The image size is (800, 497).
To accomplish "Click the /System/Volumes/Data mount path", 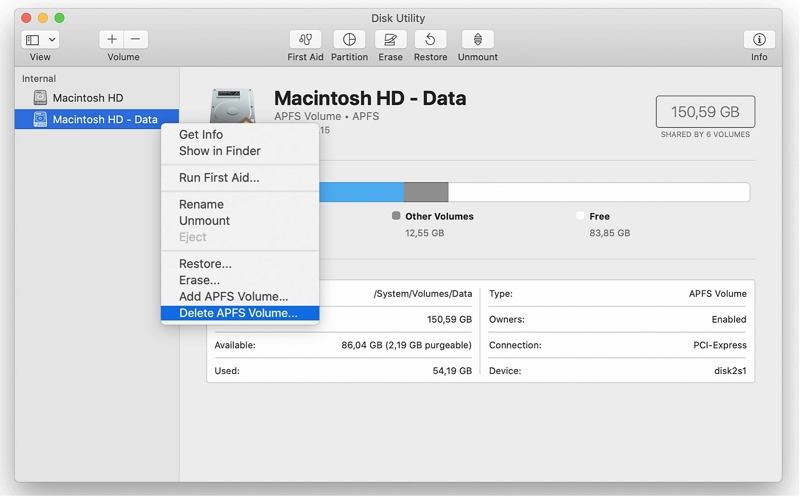I will (x=423, y=294).
